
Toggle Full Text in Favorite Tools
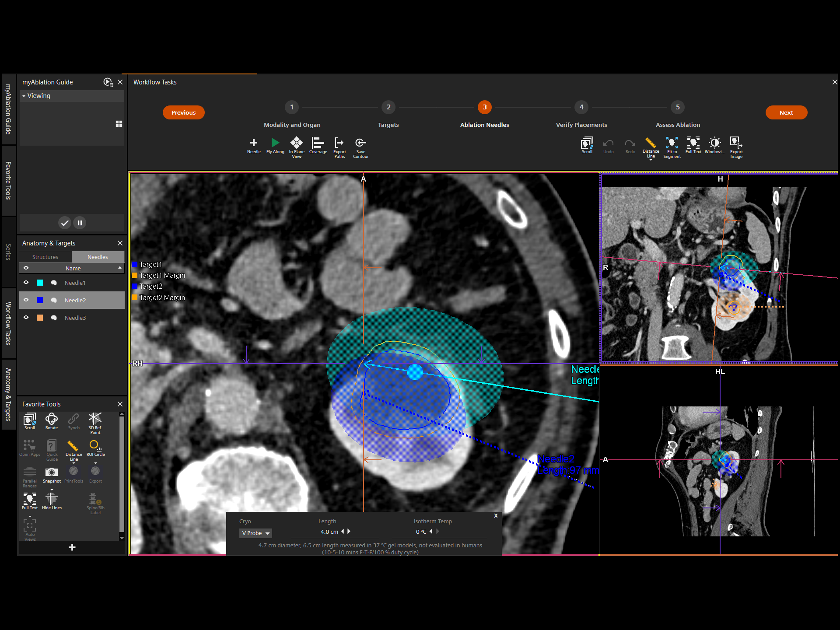30,501
